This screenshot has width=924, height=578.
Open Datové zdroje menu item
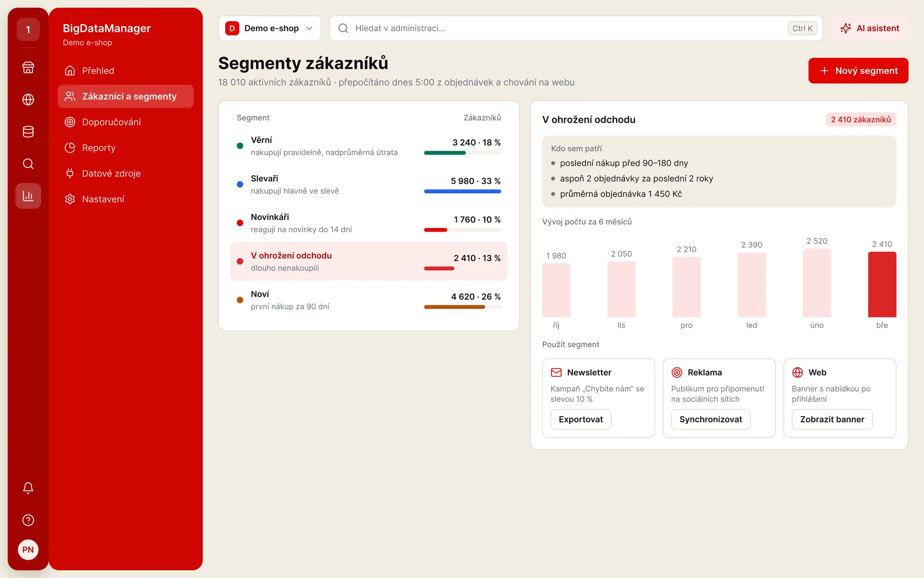coord(126,173)
